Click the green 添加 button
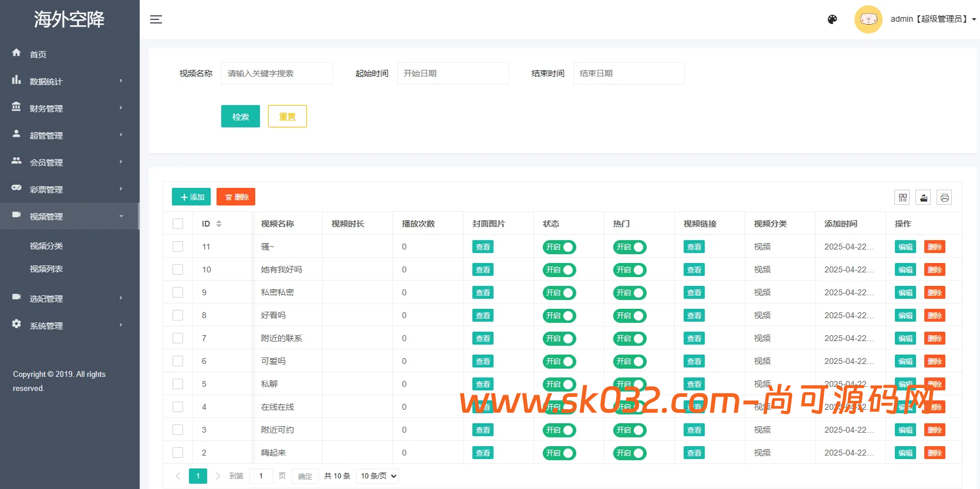This screenshot has width=980, height=489. [x=191, y=197]
